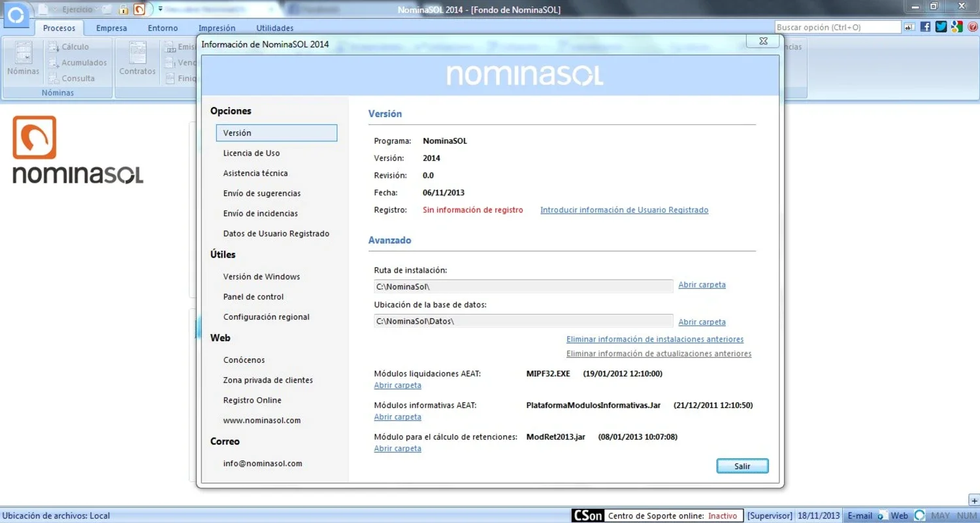The image size is (980, 523).
Task: Click 'Sin información de registro' red text
Action: coord(473,210)
